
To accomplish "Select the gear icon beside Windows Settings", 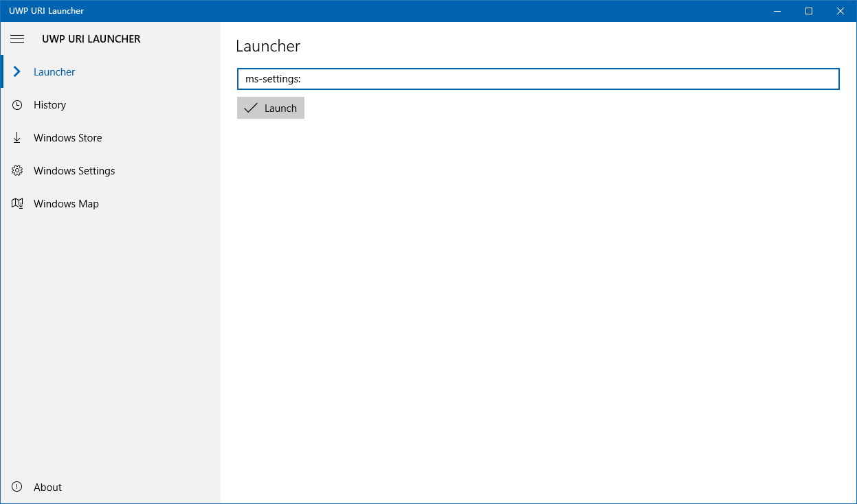I will [x=17, y=170].
